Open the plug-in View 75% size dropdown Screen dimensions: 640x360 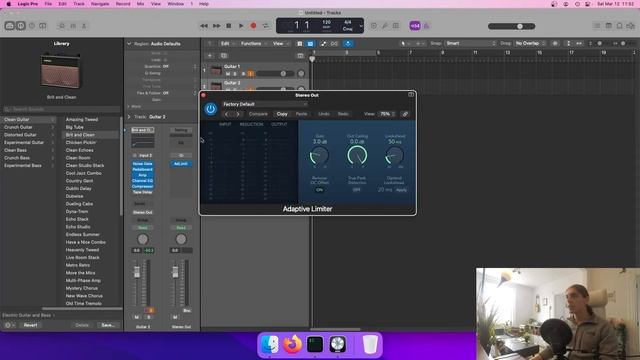(x=387, y=114)
